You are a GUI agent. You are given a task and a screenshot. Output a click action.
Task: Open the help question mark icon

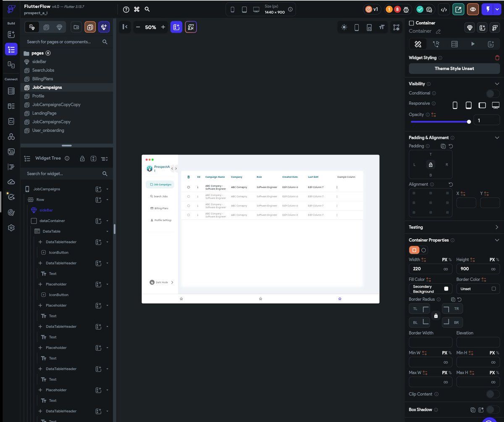pos(126,9)
